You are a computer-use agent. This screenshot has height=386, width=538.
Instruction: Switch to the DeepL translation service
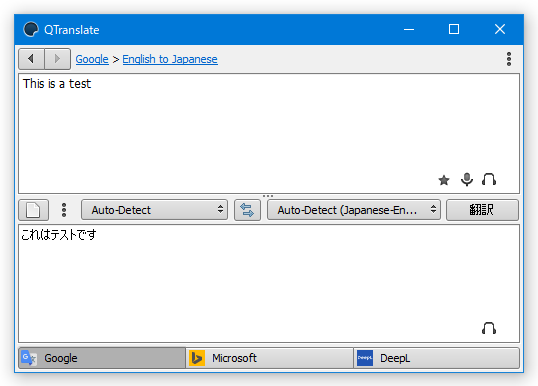(436, 358)
